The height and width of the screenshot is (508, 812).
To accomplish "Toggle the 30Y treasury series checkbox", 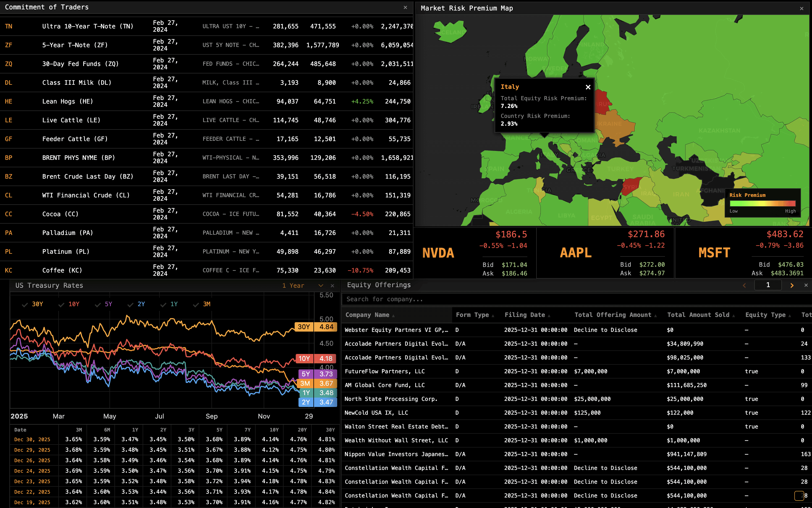I will (x=25, y=305).
